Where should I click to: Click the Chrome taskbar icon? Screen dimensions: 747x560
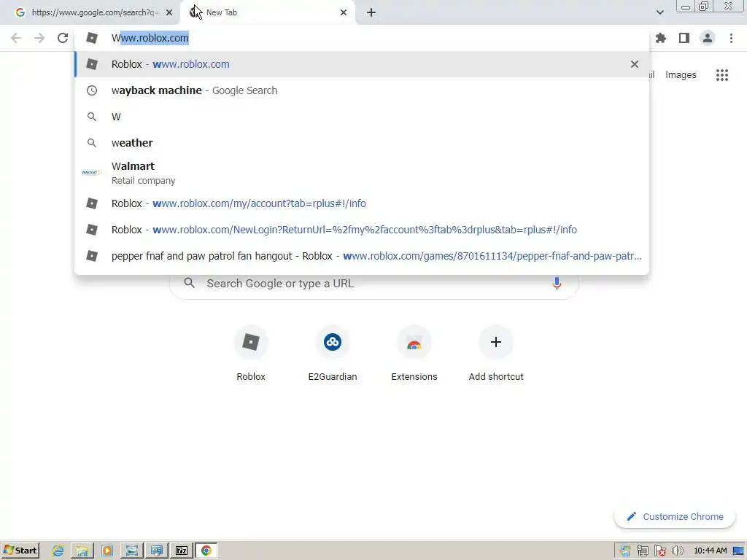(x=206, y=551)
